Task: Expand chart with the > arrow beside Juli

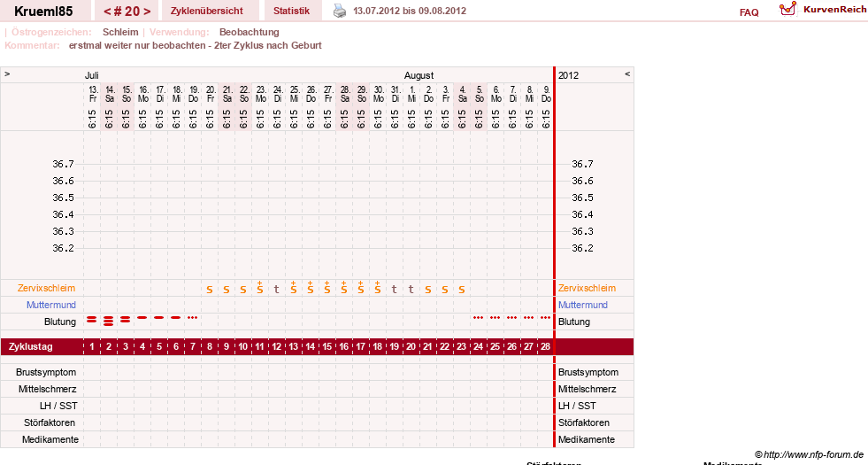Action: click(x=7, y=74)
